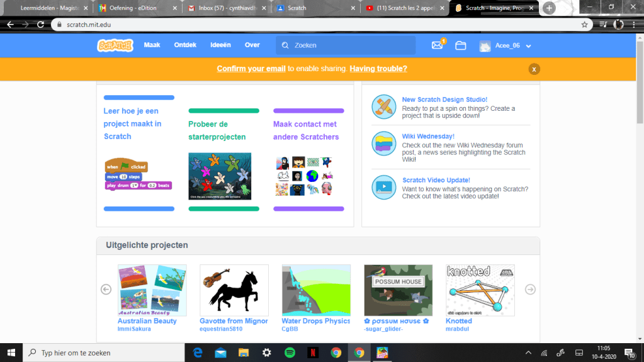Click the Wiki Wednesday icon
The height and width of the screenshot is (362, 644).
coord(383,144)
